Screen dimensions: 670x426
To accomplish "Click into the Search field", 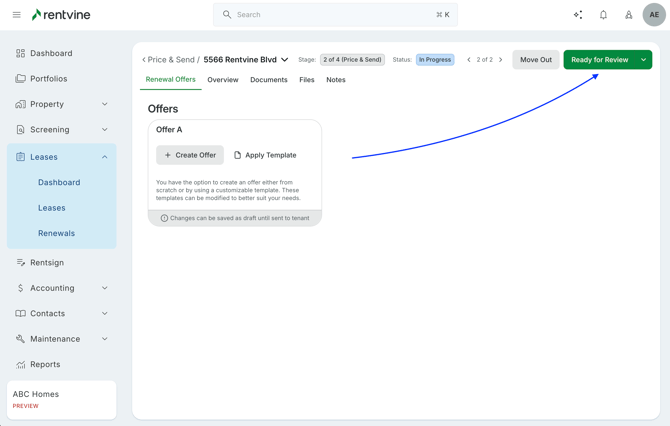I will point(335,15).
